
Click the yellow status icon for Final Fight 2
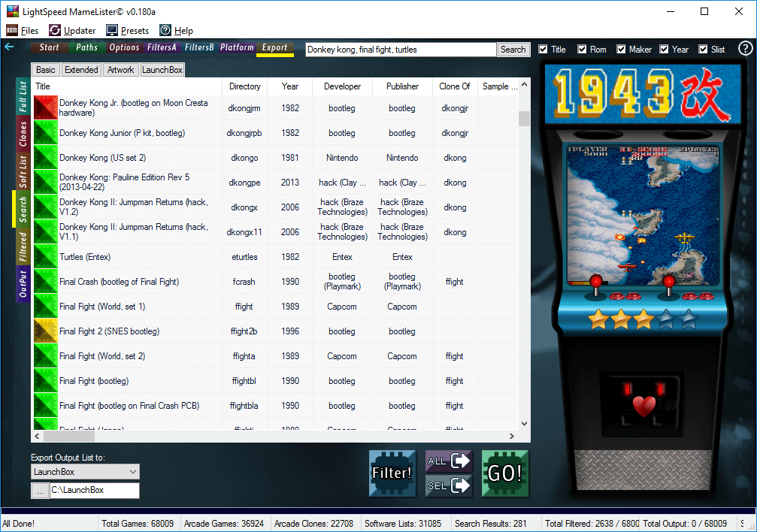tap(46, 331)
